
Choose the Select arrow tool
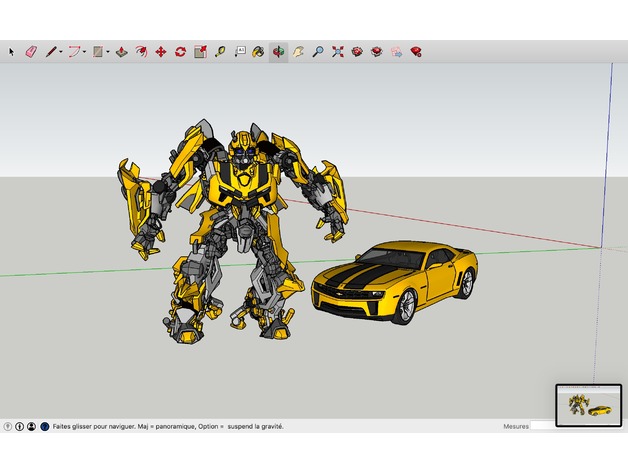tap(11, 52)
